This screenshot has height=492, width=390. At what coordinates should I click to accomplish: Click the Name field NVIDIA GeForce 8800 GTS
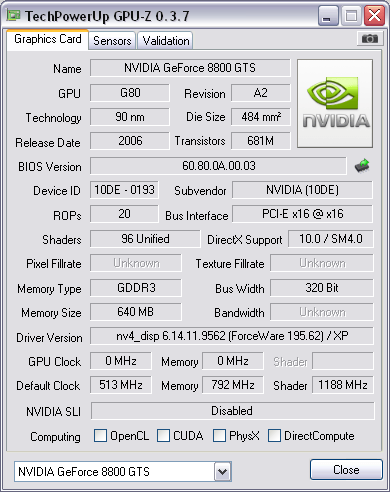point(190,68)
